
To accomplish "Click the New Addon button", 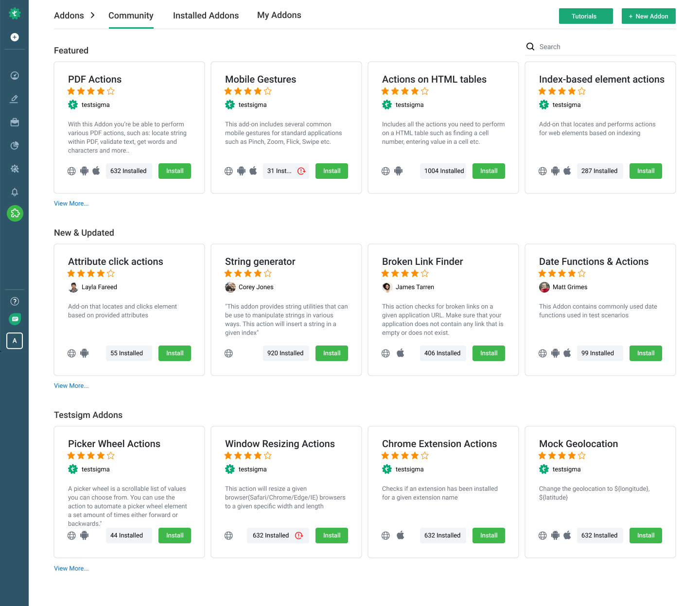I will click(x=648, y=16).
